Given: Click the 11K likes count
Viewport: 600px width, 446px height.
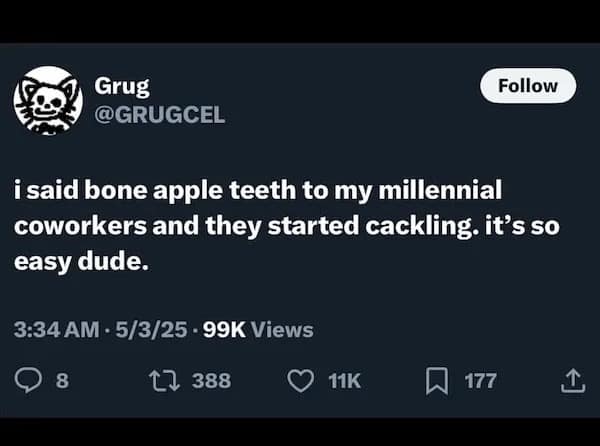Looking at the screenshot, I should tap(345, 380).
